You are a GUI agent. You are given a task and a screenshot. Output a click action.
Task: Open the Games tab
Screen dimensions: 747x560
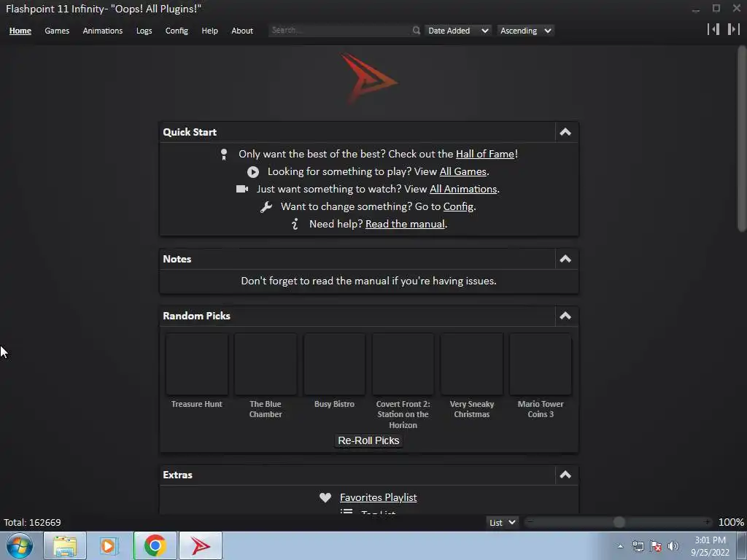click(57, 31)
